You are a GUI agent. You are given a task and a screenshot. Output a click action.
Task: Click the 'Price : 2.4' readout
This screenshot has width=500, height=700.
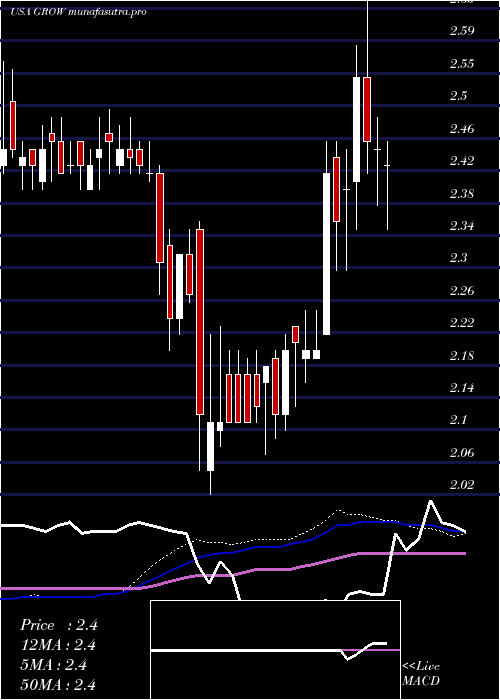58,625
